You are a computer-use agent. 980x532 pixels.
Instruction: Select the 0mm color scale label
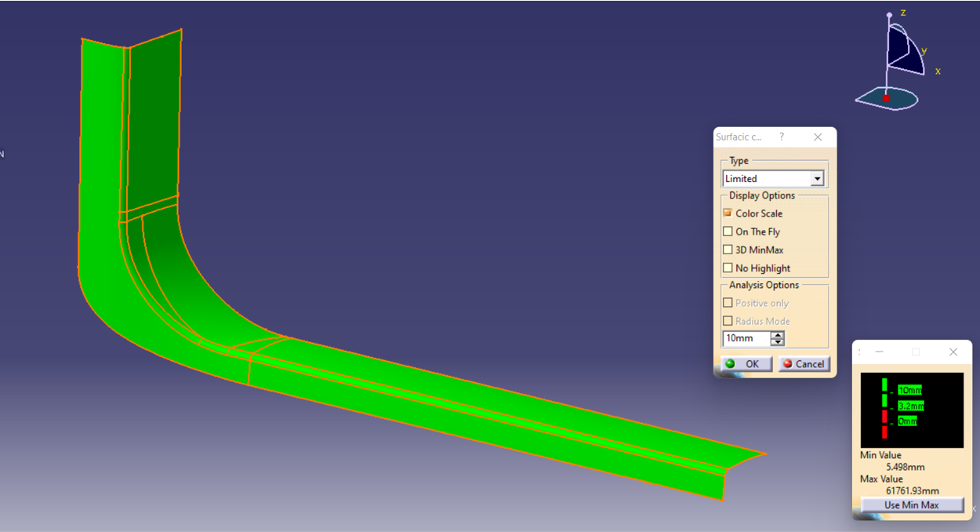click(907, 421)
